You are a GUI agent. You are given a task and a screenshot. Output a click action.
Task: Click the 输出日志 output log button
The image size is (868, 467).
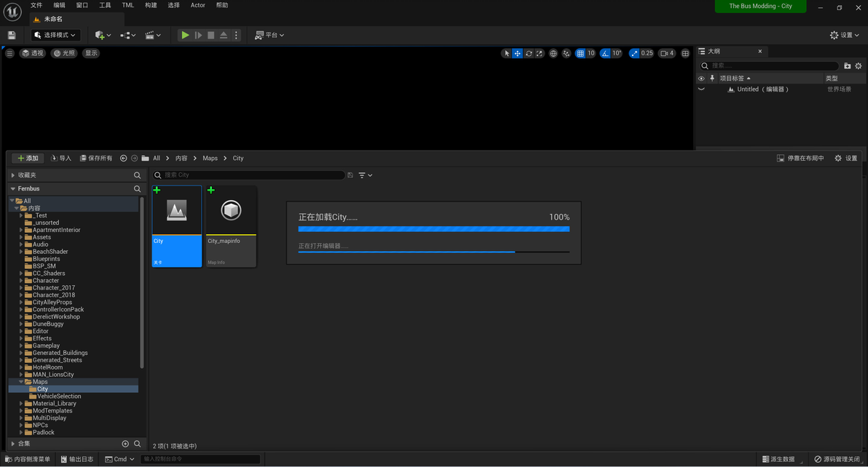coord(77,459)
